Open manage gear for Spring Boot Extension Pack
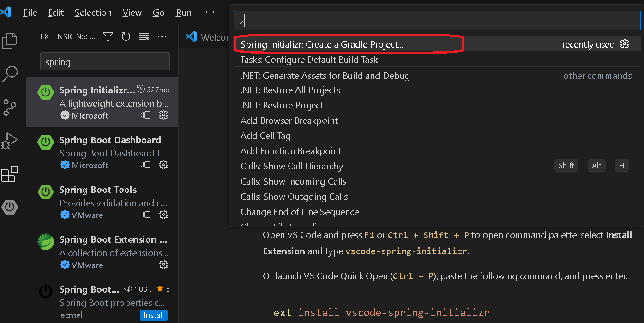Image resolution: width=644 pixels, height=323 pixels. [x=163, y=264]
